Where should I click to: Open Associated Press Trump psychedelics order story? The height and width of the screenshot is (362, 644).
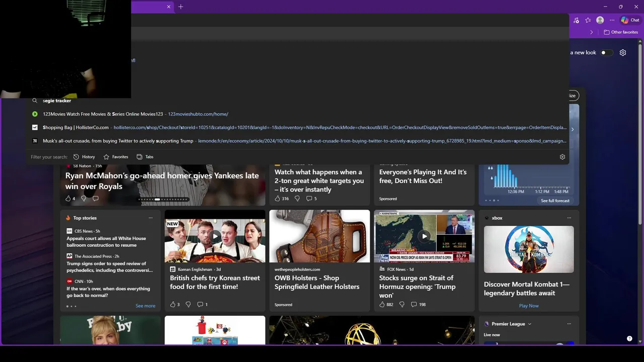[x=110, y=267]
